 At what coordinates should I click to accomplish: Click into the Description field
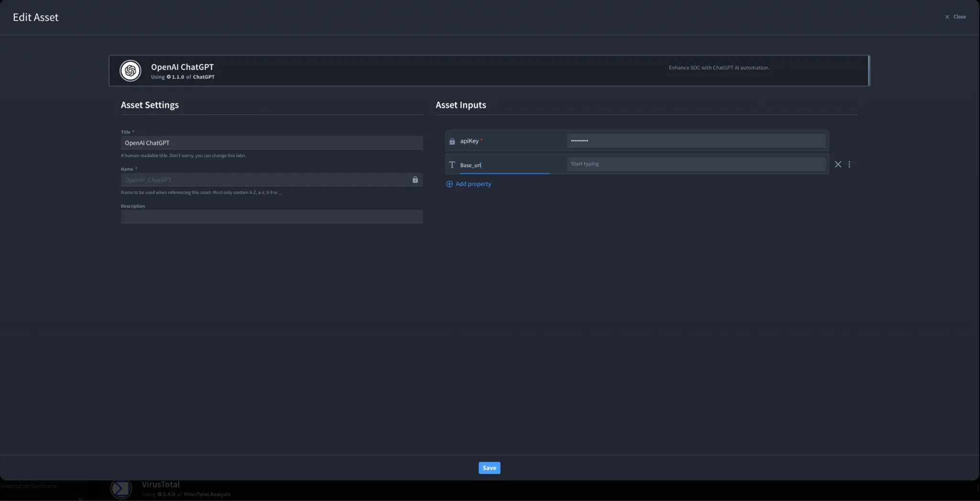[x=272, y=216]
